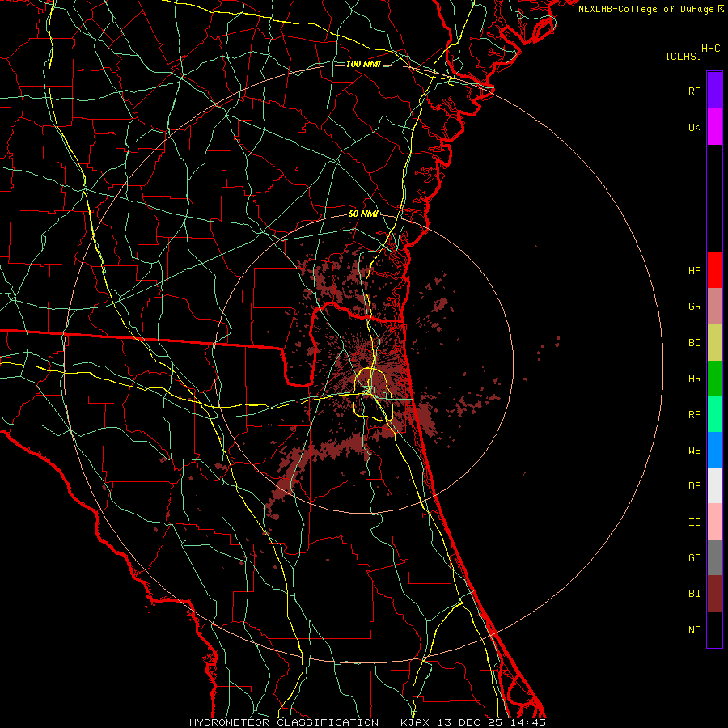This screenshot has height=728, width=728.
Task: Click the 50 NMI range ring label
Action: (x=363, y=214)
